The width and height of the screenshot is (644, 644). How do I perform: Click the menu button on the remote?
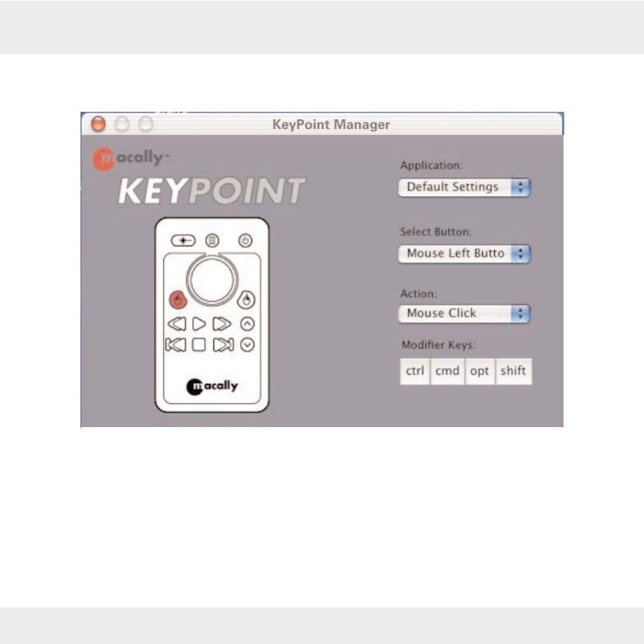tap(212, 241)
